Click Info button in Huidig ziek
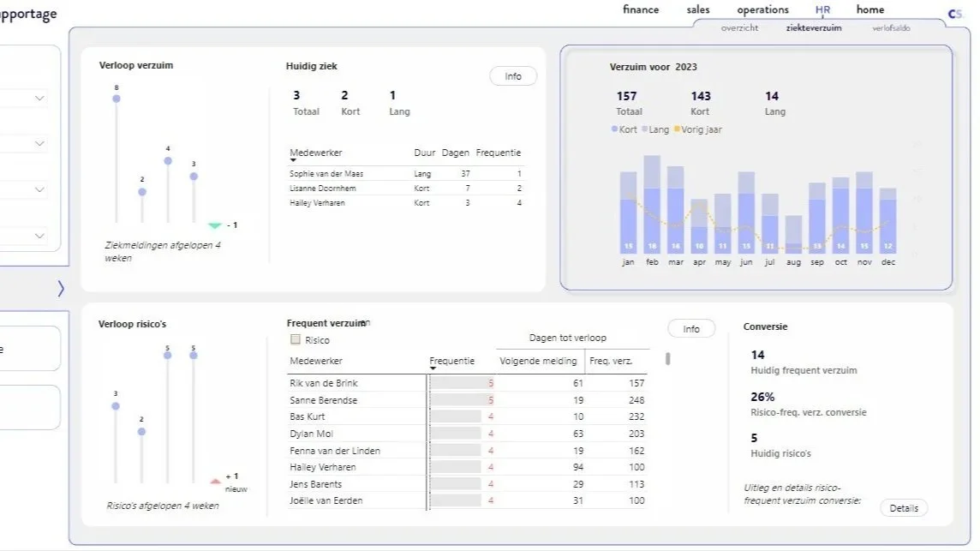Viewport: 980px width, 551px height. (513, 76)
